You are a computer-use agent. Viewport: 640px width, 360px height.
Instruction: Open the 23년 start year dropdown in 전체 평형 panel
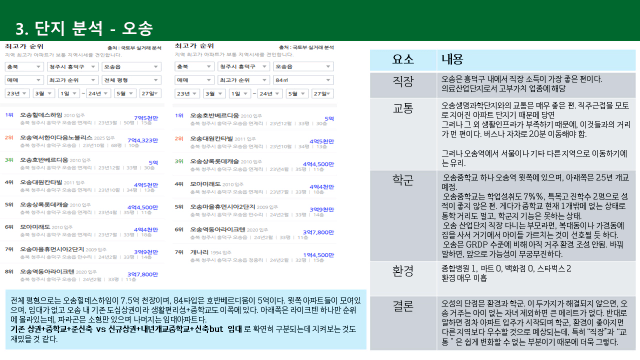[17, 93]
